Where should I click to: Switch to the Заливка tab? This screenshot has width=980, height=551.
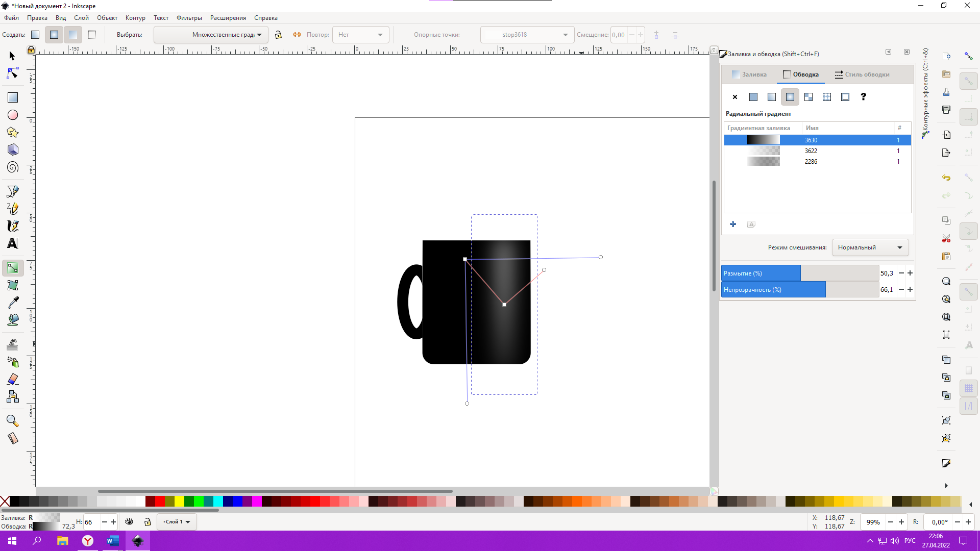[749, 74]
